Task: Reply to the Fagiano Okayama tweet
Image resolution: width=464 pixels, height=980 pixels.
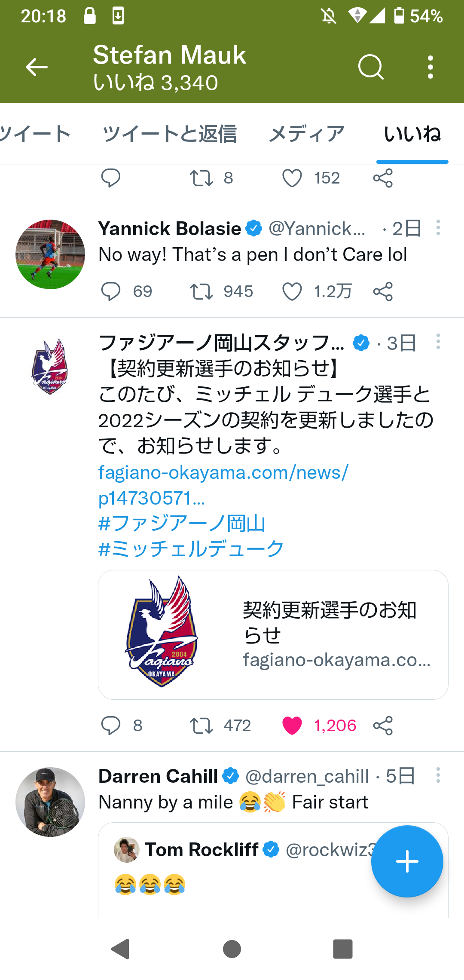Action: 111,726
